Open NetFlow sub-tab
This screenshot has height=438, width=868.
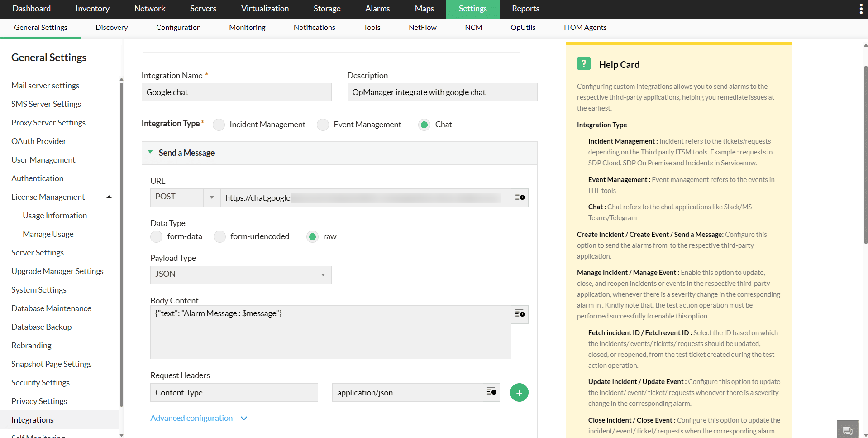(x=423, y=28)
